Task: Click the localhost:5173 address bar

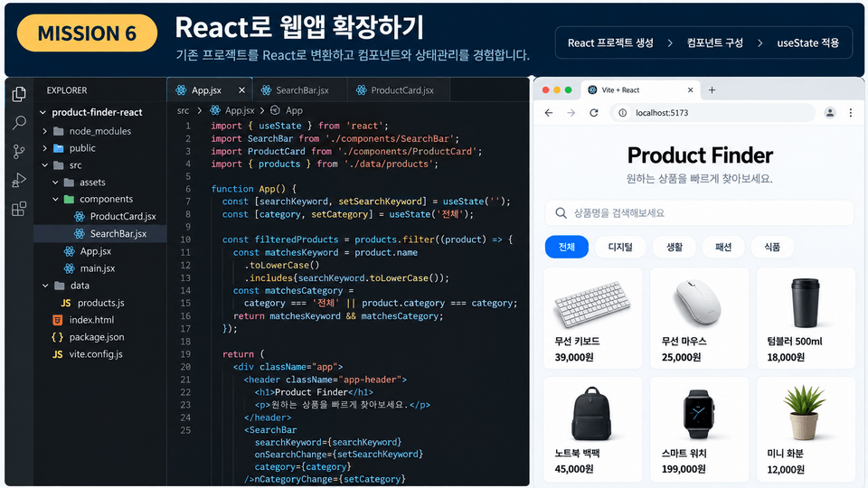Action: [x=712, y=113]
